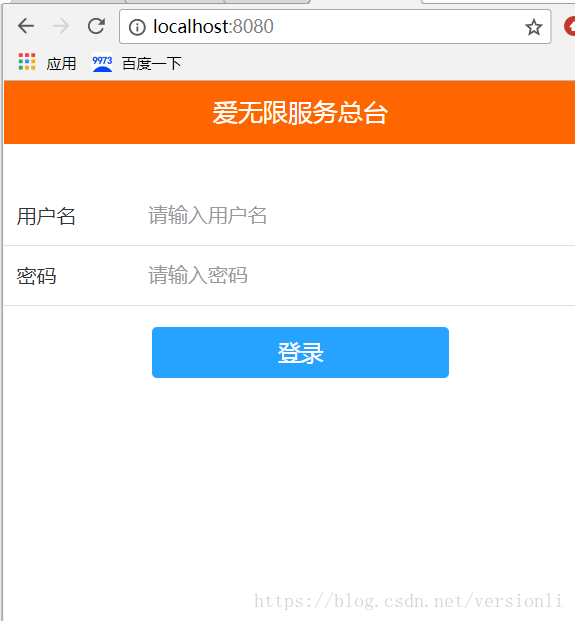Click the red extension icon beside address bar
This screenshot has height=621, width=575.
click(569, 27)
